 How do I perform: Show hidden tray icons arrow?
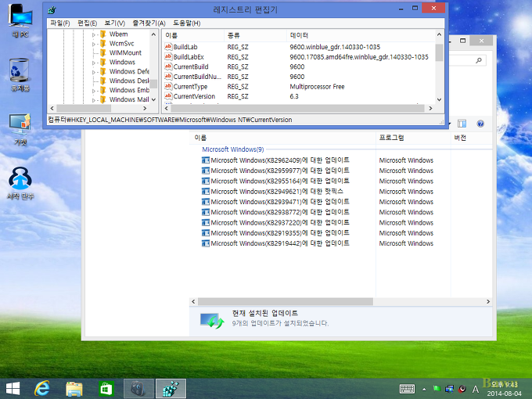[424, 389]
